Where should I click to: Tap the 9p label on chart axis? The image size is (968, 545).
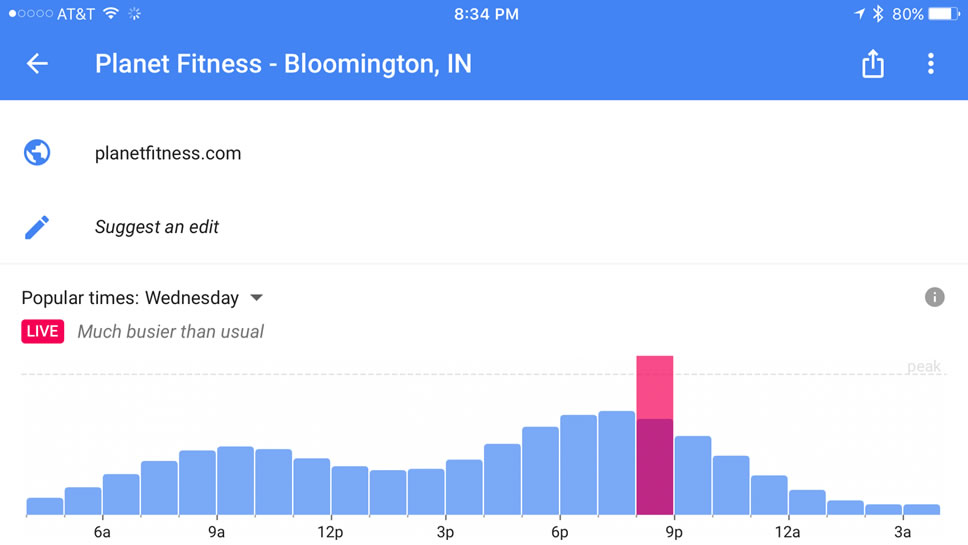pyautogui.click(x=673, y=532)
